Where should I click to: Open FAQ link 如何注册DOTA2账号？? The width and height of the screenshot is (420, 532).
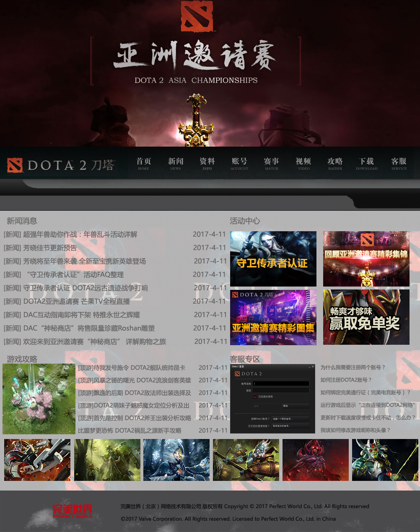[346, 380]
